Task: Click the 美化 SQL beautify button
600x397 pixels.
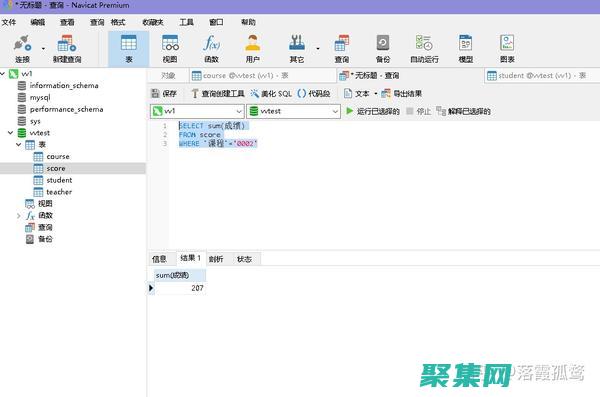Action: [271, 93]
